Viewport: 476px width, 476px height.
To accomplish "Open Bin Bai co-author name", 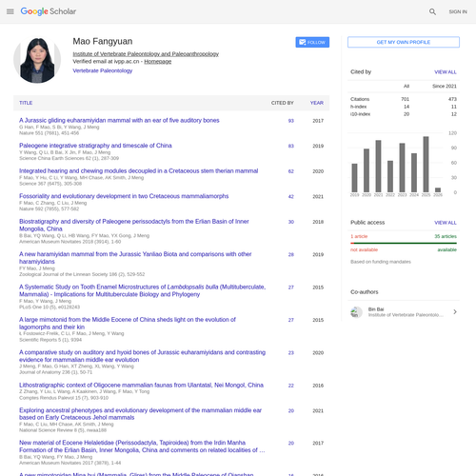I will [x=376, y=309].
